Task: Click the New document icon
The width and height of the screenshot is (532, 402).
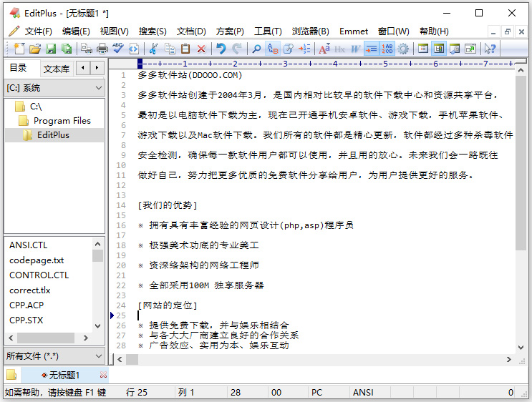Action: 19,49
